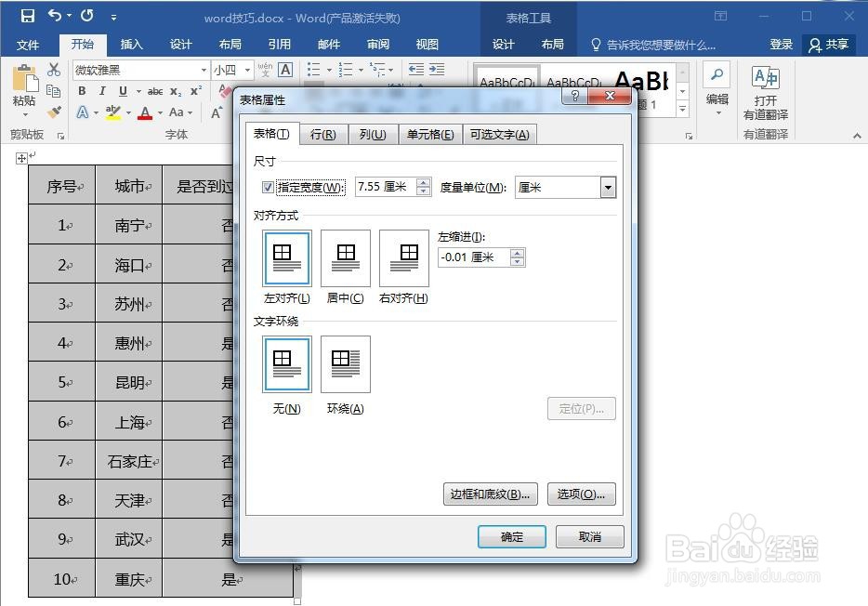The image size is (868, 606).
Task: Select 环绕 text wrapping option
Action: [344, 363]
